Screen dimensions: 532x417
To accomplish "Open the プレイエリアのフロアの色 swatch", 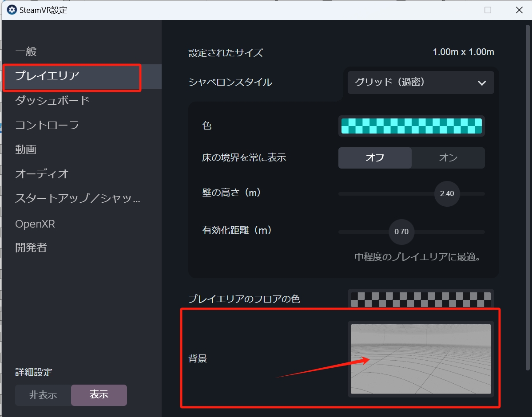I will 421,299.
